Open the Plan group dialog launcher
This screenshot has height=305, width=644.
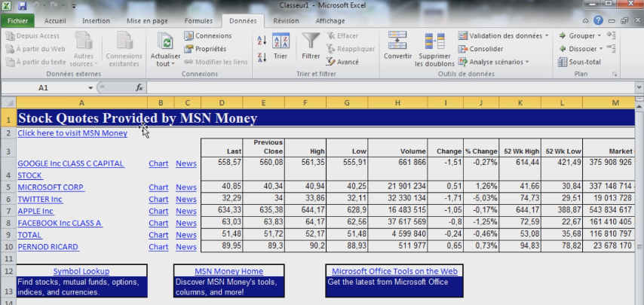[615, 75]
